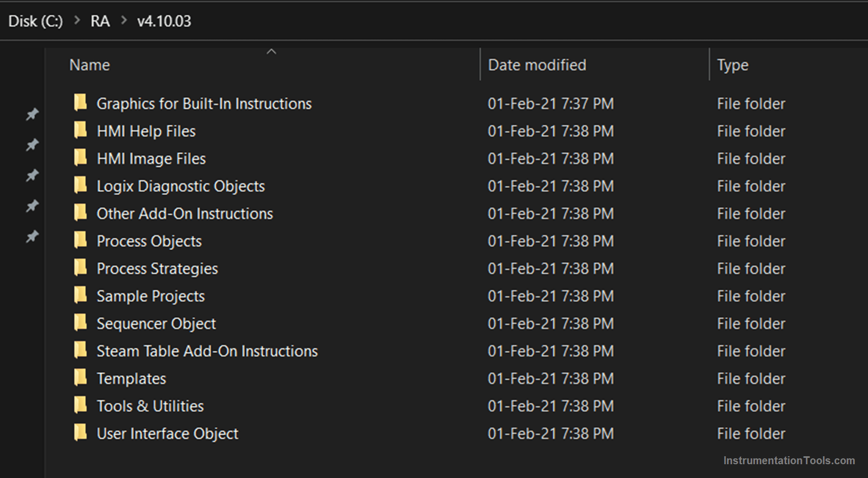This screenshot has height=478, width=868.
Task: Expand the chevron between RA and v4.10.03
Action: pyautogui.click(x=124, y=21)
